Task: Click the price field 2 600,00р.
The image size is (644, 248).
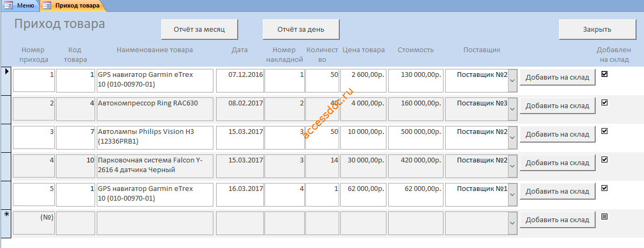Action: [x=363, y=81]
